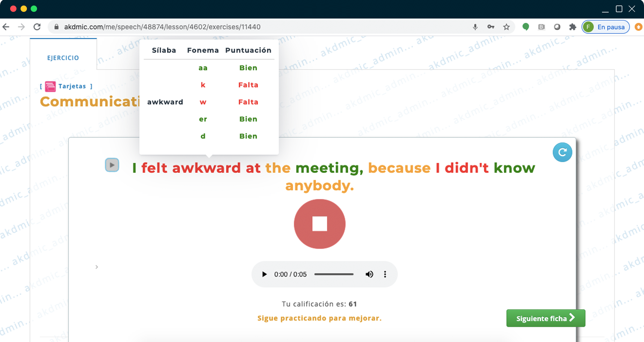Play the recorded audio clip
This screenshot has width=644, height=342.
coord(264,274)
